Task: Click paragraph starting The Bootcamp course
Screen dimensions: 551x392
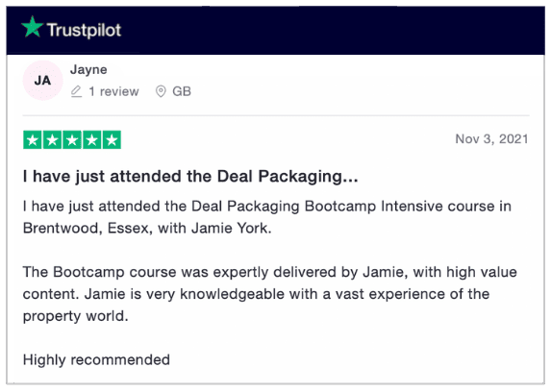Action: pos(270,294)
